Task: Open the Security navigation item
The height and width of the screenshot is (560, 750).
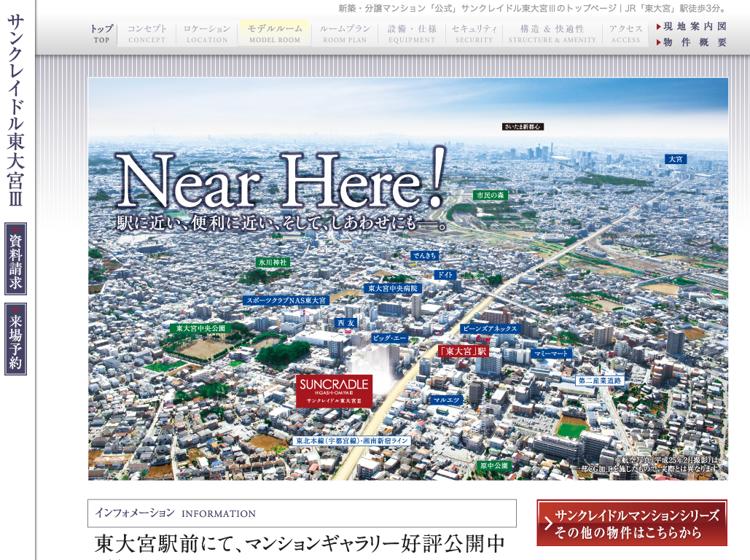Action: pos(474,34)
